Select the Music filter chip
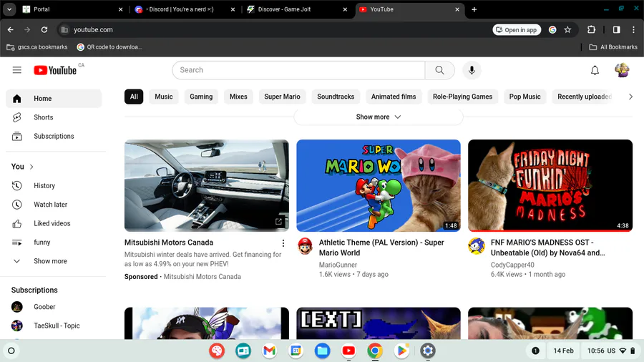The width and height of the screenshot is (644, 362). click(163, 97)
